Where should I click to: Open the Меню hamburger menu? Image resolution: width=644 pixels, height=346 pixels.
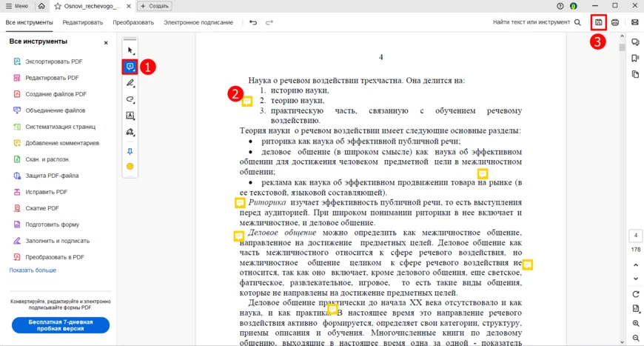tap(17, 6)
